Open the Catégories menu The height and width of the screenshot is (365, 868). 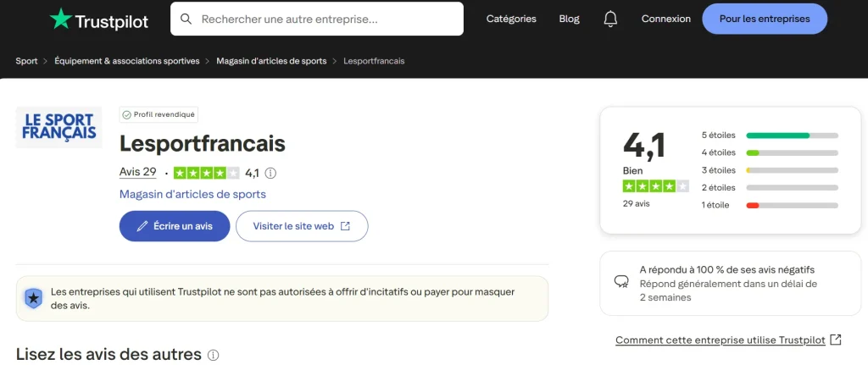[x=511, y=19]
